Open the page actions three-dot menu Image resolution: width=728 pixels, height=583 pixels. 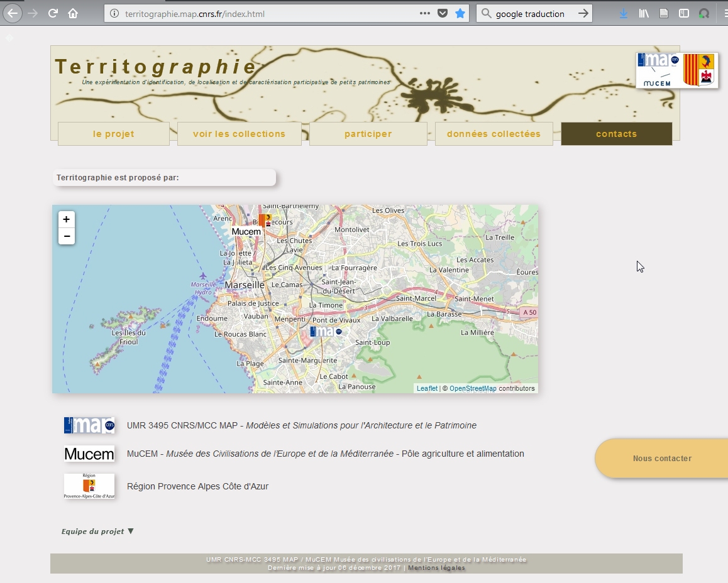[425, 13]
